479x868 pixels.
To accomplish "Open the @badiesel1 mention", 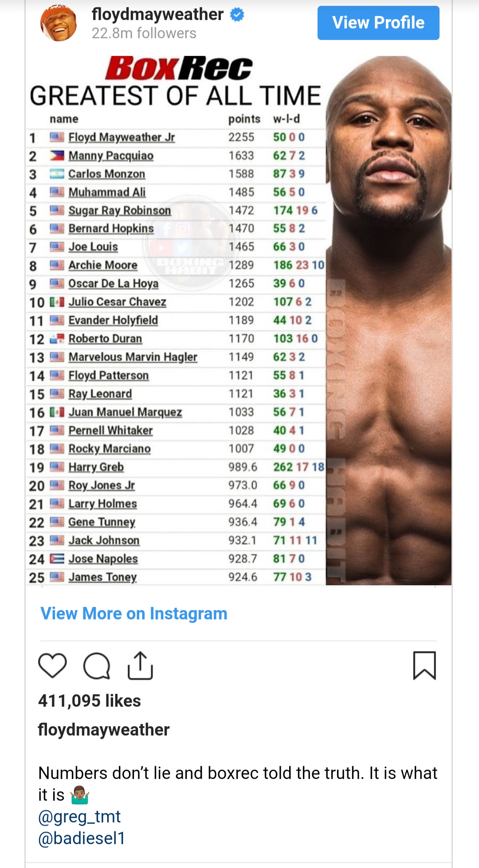I will (x=82, y=838).
